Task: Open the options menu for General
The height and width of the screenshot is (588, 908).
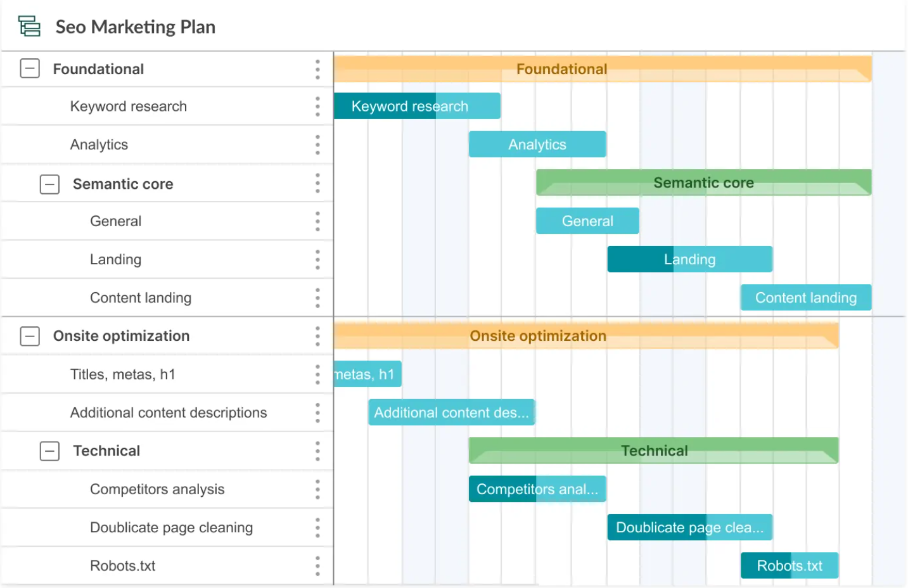Action: point(317,220)
